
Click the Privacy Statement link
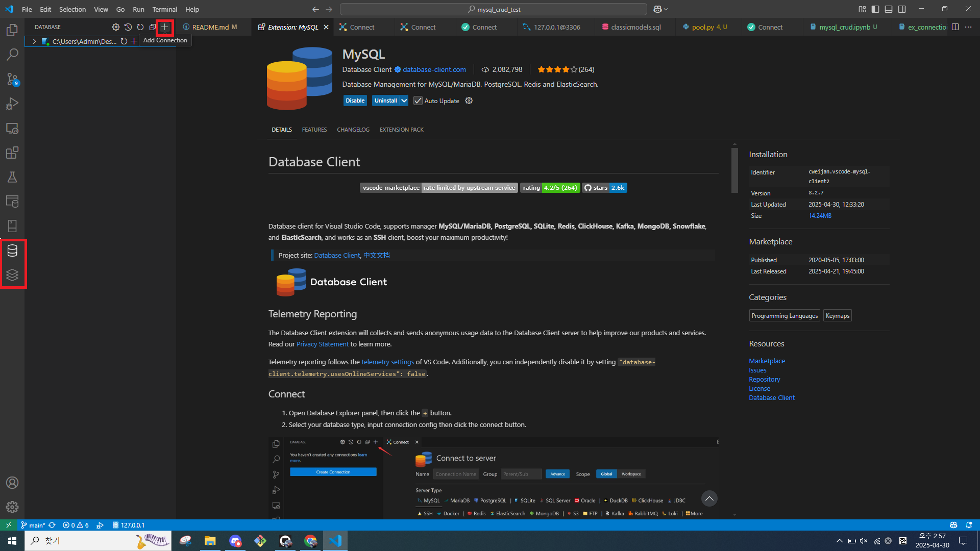(322, 344)
